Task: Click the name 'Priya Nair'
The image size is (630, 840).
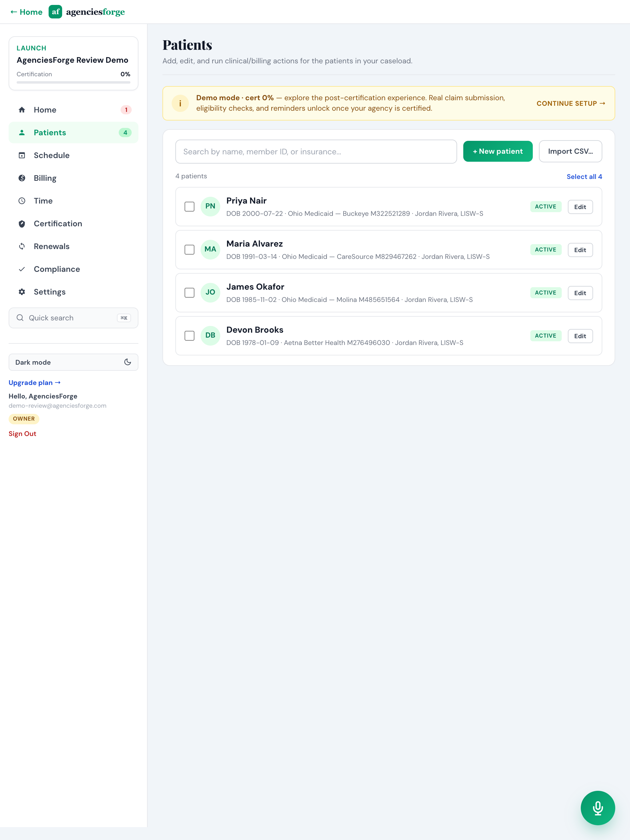Action: pyautogui.click(x=246, y=200)
